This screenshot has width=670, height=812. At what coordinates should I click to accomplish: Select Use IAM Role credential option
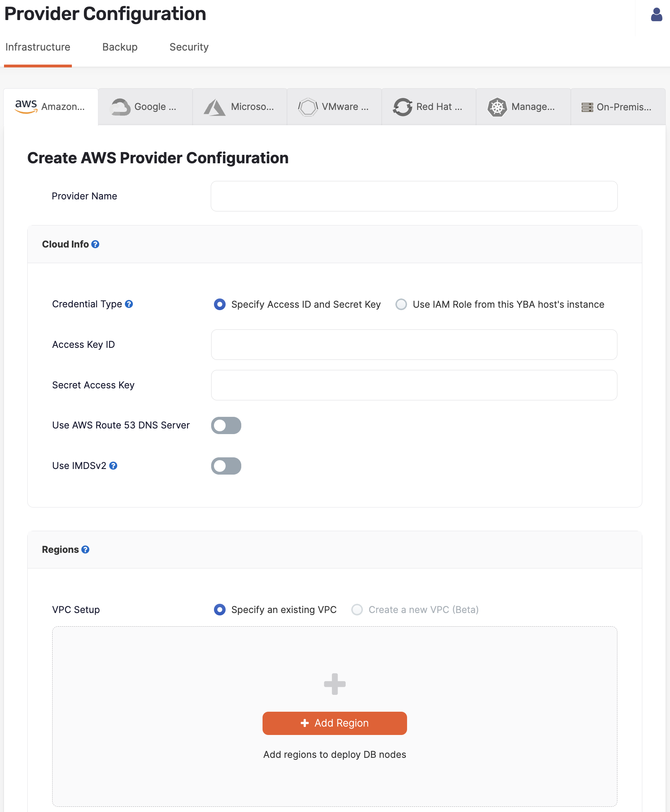tap(401, 304)
